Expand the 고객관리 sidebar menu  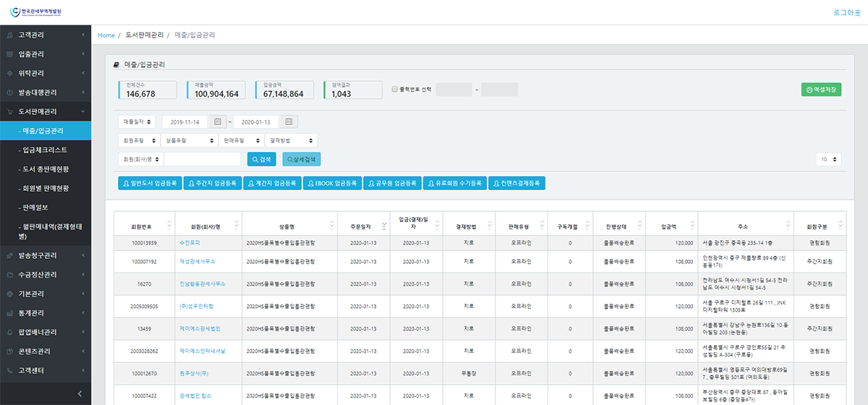45,35
